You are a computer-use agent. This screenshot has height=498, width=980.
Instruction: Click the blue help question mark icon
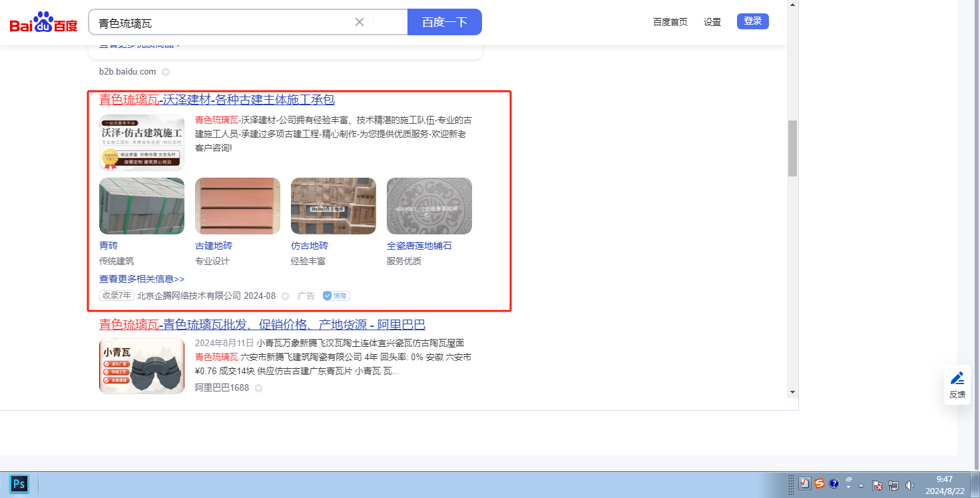pos(834,484)
